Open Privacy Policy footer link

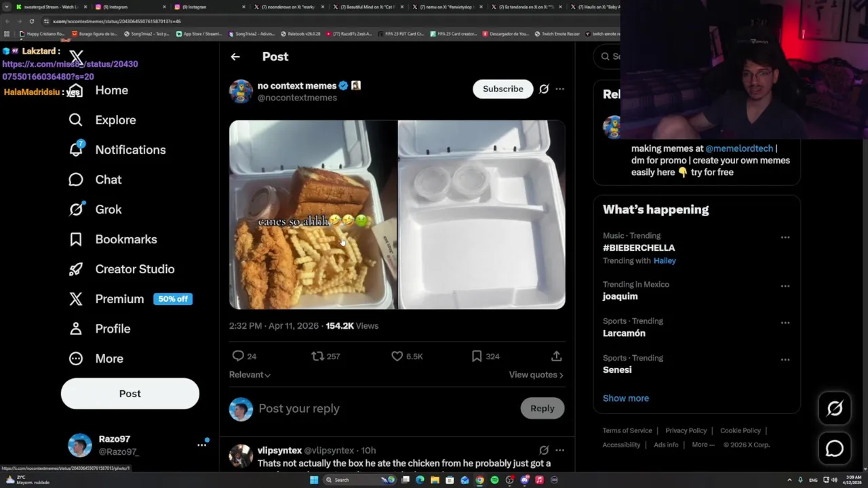[686, 430]
